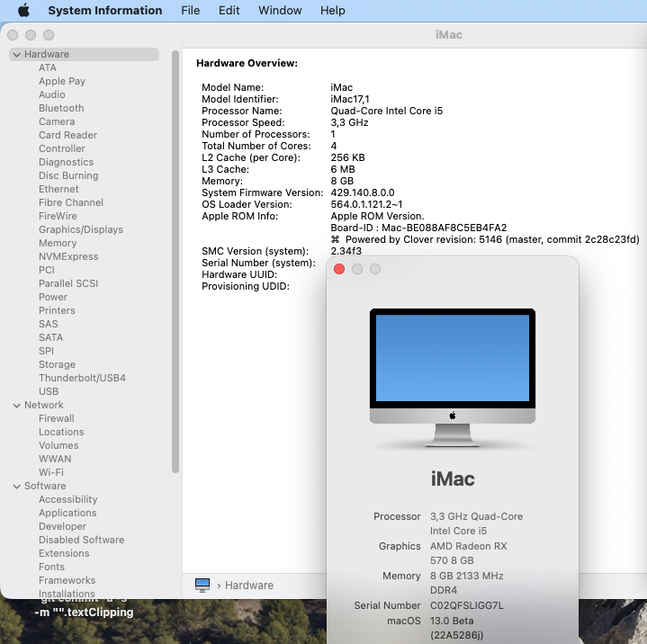Click Hardware in the bottom path bar
647x644 pixels.
click(x=249, y=585)
